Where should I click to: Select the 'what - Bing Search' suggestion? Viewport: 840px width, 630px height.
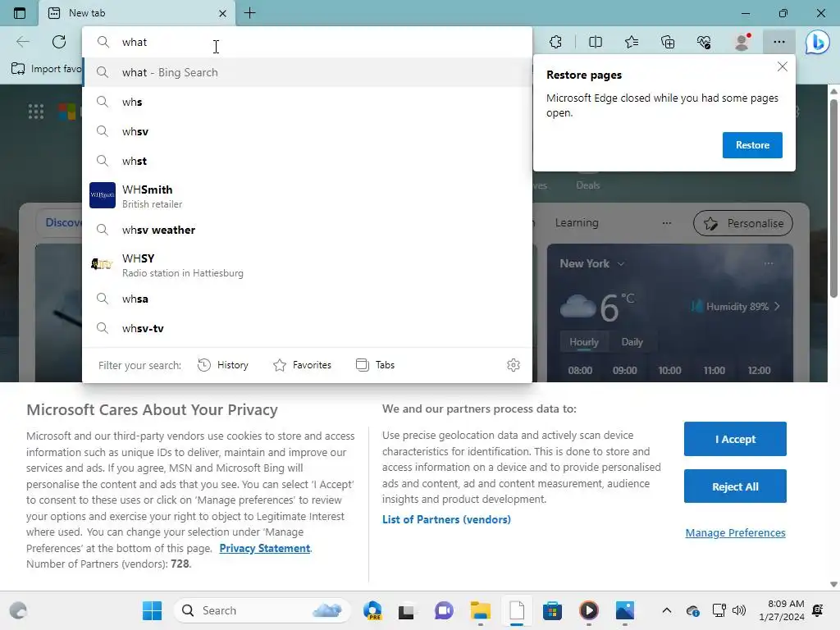308,72
